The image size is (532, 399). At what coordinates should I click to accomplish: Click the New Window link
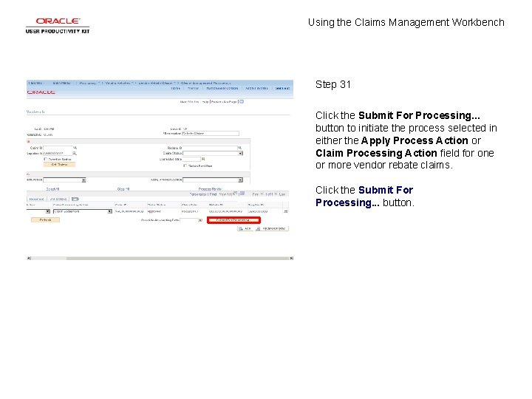coord(189,102)
